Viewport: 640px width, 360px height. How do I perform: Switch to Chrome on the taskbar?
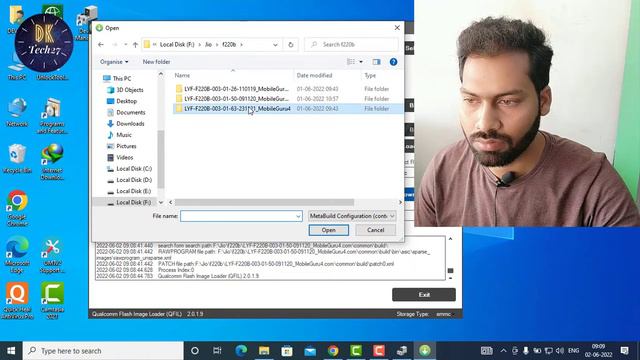(333, 351)
